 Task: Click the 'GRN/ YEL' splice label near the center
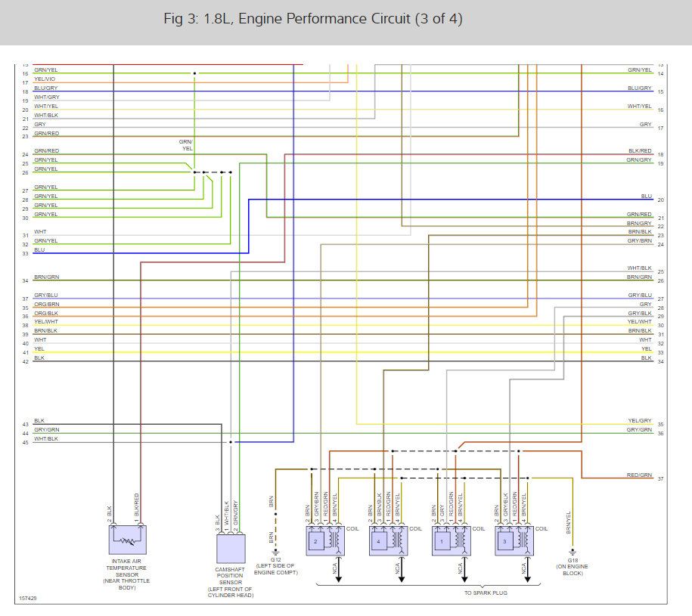(x=186, y=145)
